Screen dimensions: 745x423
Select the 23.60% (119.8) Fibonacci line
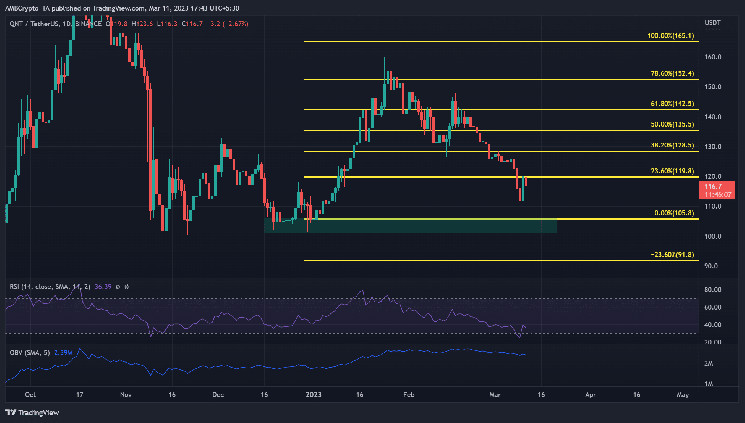click(501, 177)
